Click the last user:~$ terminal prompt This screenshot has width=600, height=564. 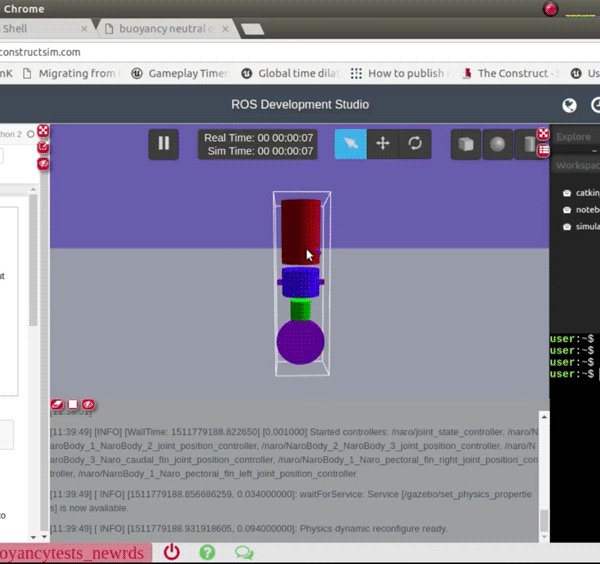pyautogui.click(x=572, y=374)
